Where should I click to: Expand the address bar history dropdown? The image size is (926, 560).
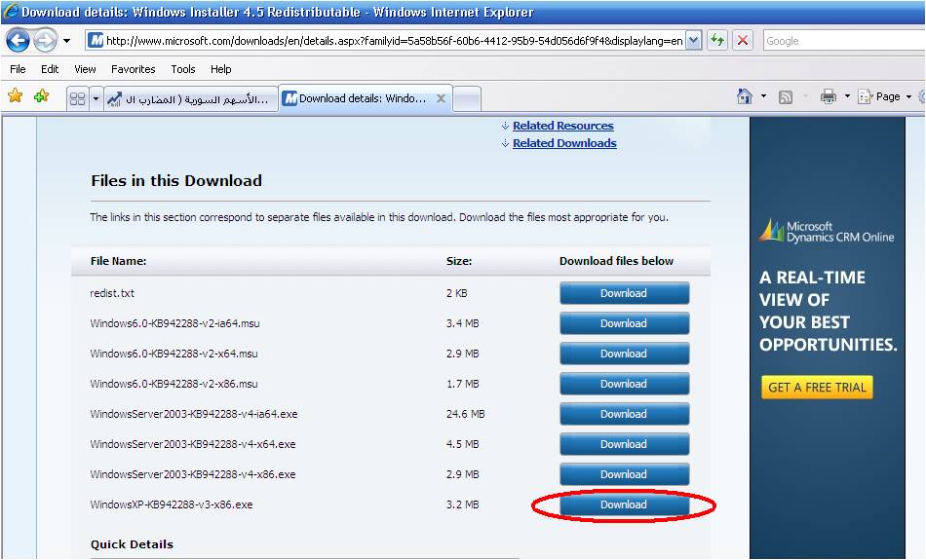694,41
